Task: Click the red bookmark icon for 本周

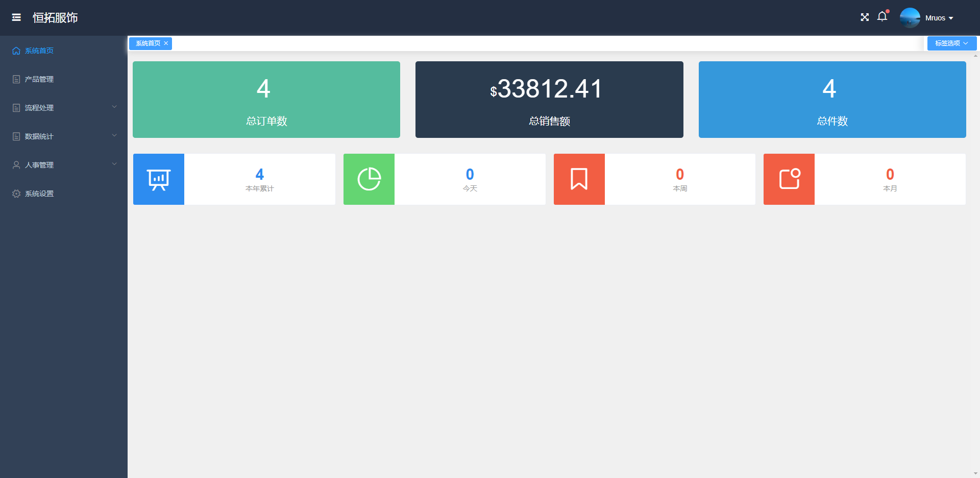Action: point(579,179)
